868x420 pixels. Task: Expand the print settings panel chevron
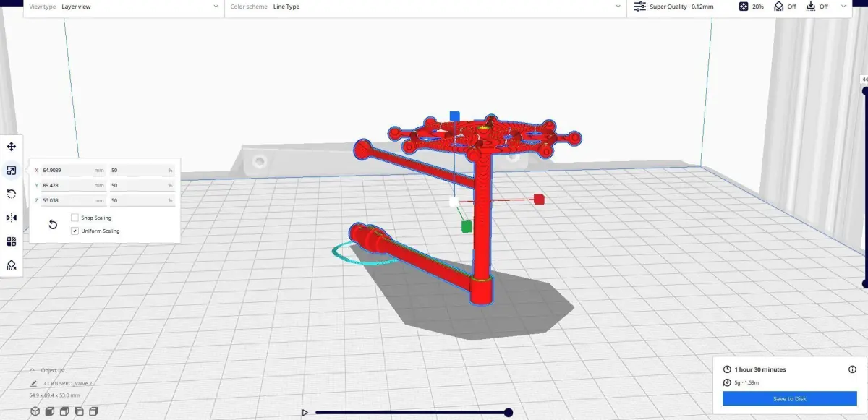[x=843, y=7]
